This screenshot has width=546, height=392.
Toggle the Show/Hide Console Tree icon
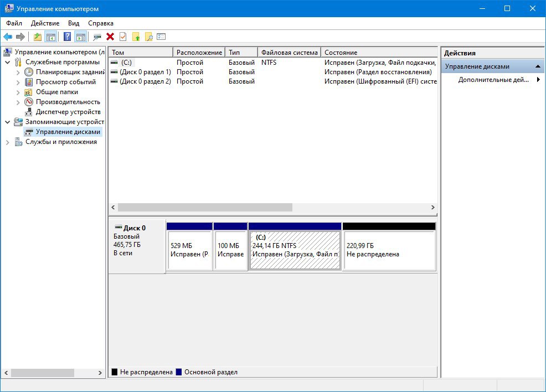[x=51, y=37]
